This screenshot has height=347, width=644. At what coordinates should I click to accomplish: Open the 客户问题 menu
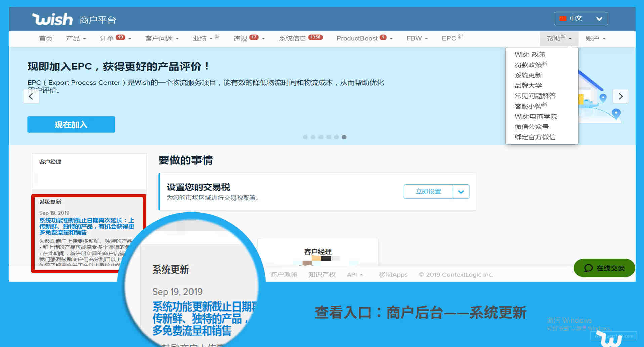coord(162,38)
